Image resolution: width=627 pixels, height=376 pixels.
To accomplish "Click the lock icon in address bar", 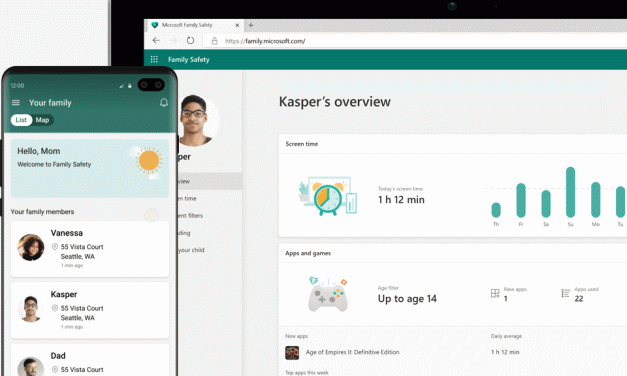I will [x=214, y=41].
